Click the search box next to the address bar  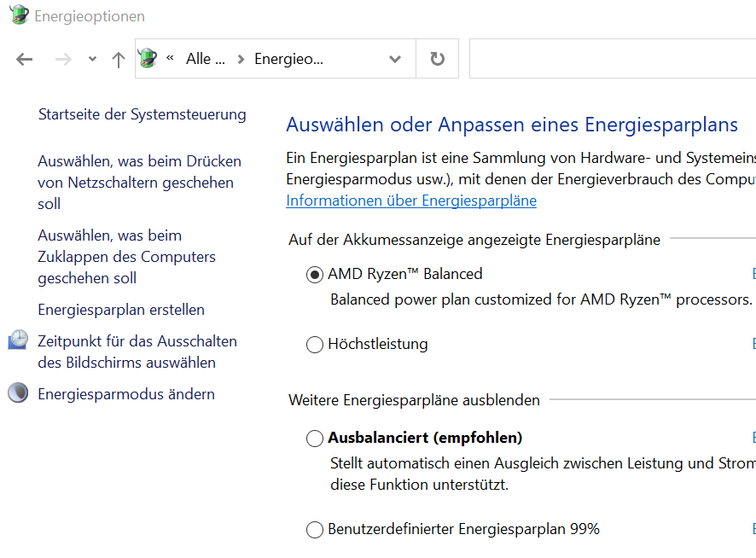[x=612, y=59]
